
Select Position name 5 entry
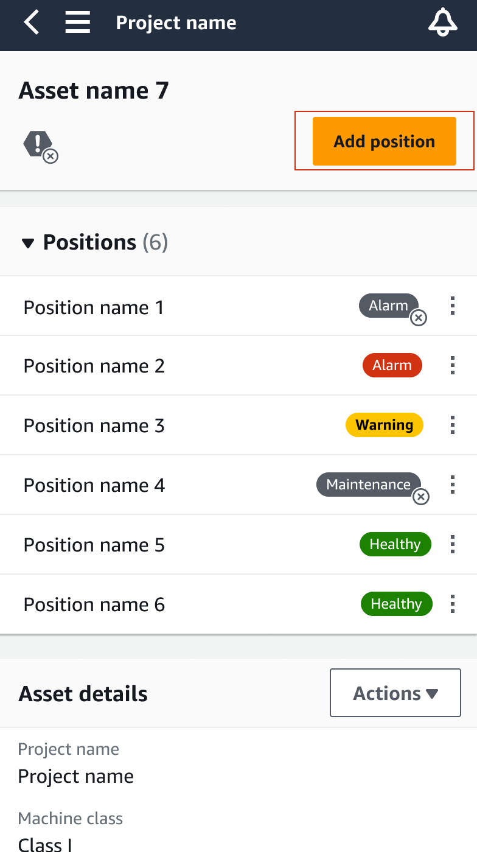pos(93,544)
